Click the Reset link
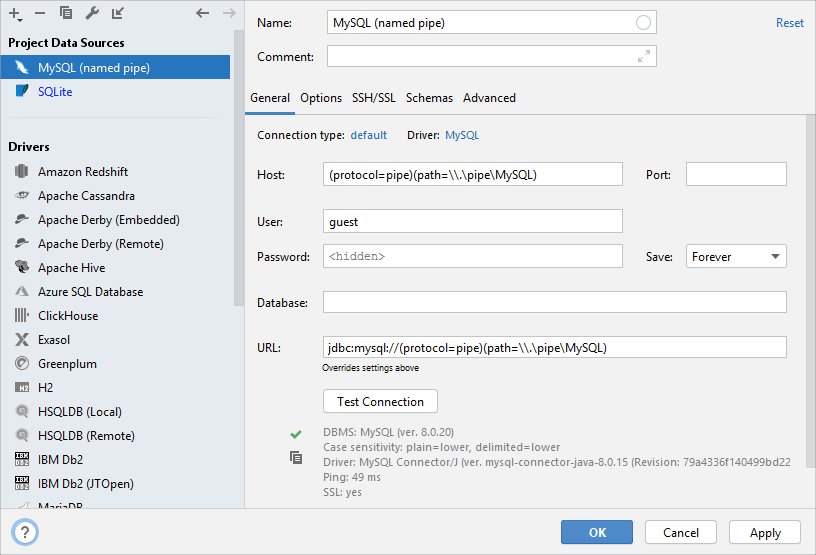The width and height of the screenshot is (816, 555). tap(789, 23)
